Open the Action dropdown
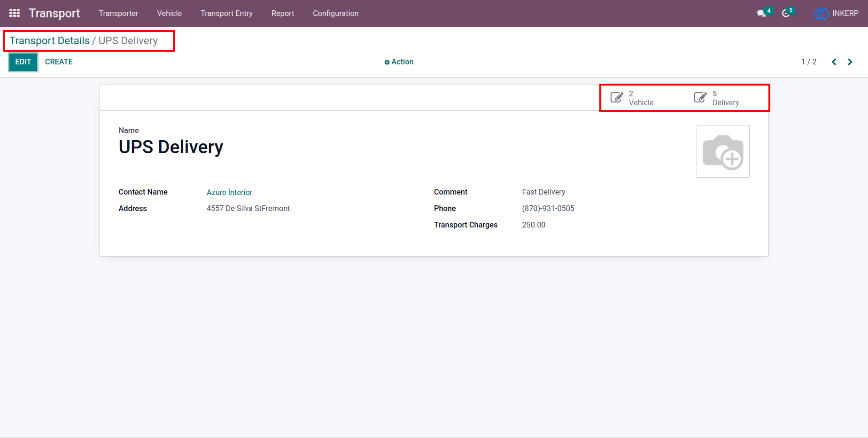 [x=399, y=62]
